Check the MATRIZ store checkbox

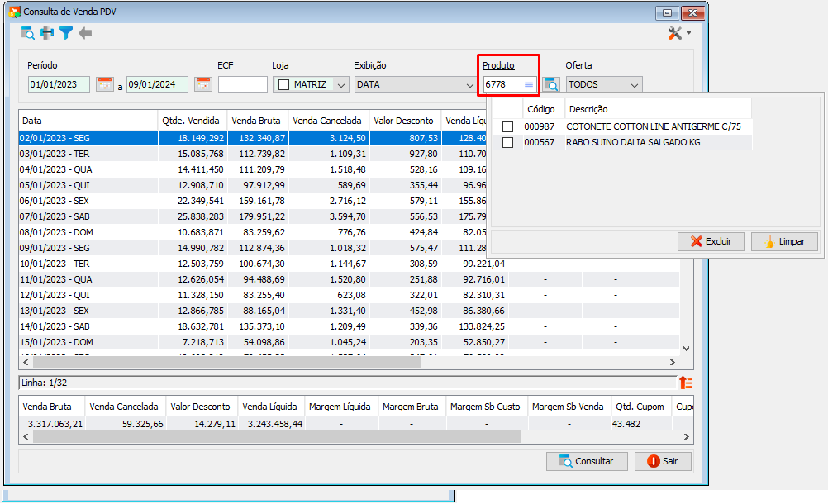coord(284,84)
